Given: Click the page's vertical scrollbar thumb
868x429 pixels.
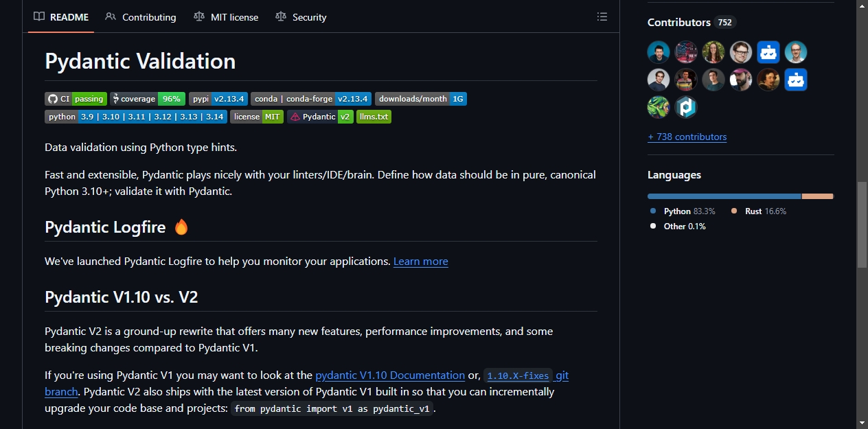Looking at the screenshot, I should pos(862,224).
